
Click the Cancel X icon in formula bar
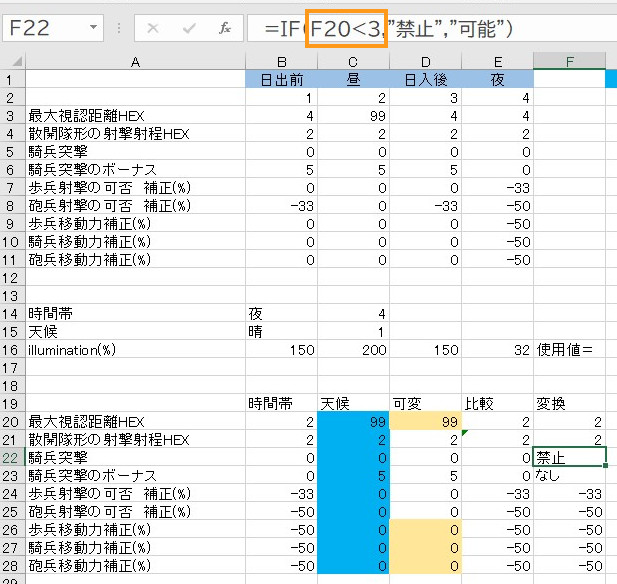coord(153,28)
